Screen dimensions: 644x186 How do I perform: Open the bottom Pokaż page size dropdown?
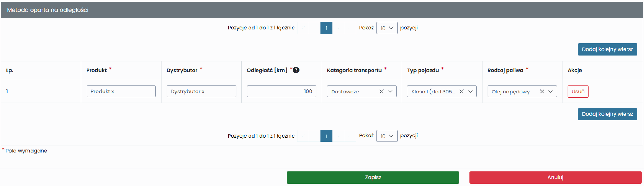pos(387,136)
